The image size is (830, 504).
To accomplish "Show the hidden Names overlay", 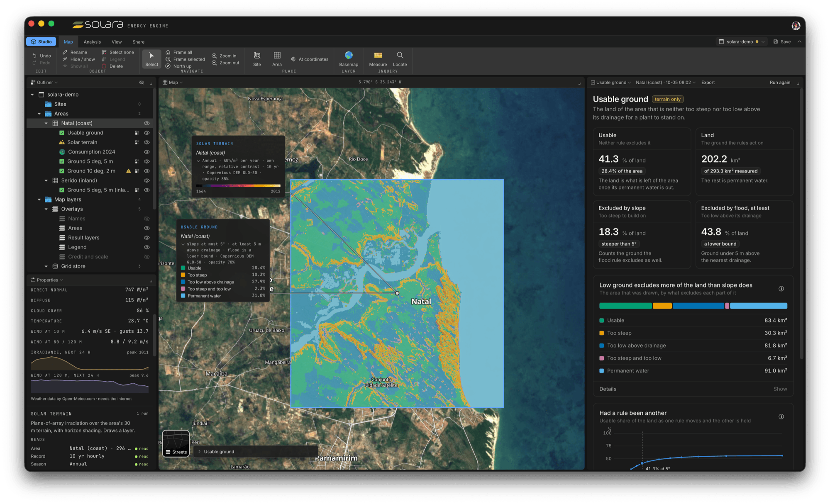I will click(x=146, y=219).
